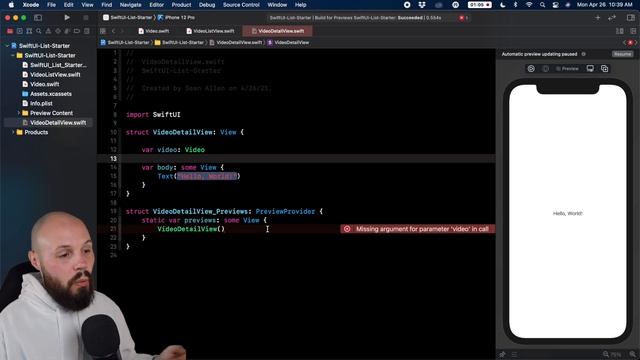
Task: Click the VideoDetailView.swift breadcrumb in jump bar
Action: point(236,42)
